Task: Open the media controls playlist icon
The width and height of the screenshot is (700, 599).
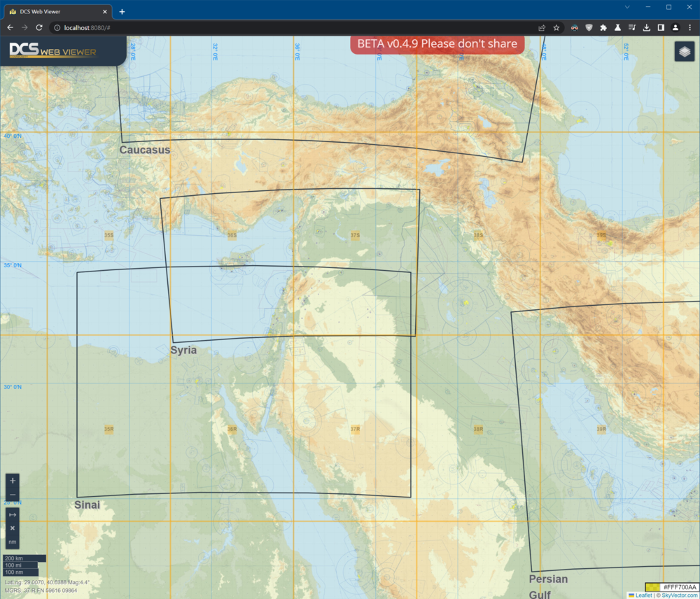Action: click(x=631, y=28)
